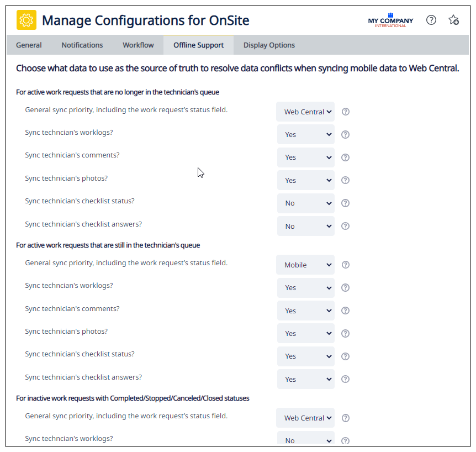Open help beside first checklist answers dropdown

coord(346,226)
